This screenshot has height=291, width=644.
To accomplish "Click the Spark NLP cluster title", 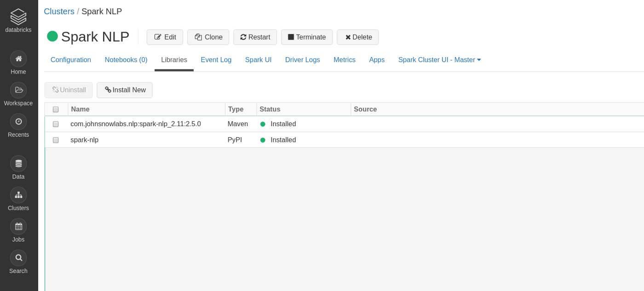I will point(95,37).
